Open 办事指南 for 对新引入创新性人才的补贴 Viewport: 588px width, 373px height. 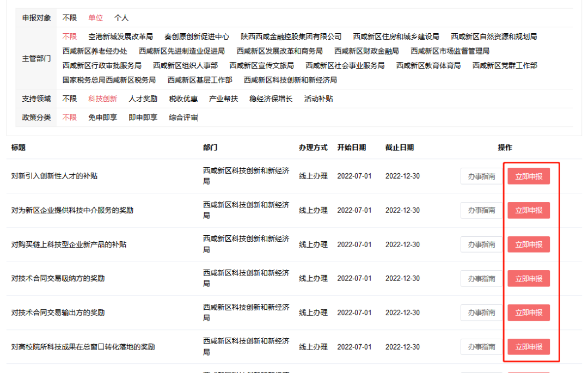[481, 176]
